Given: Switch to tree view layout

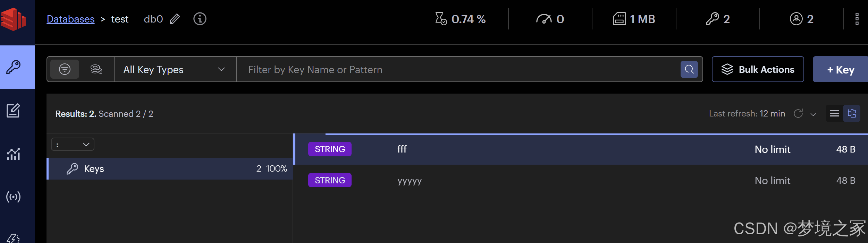Looking at the screenshot, I should (x=852, y=113).
